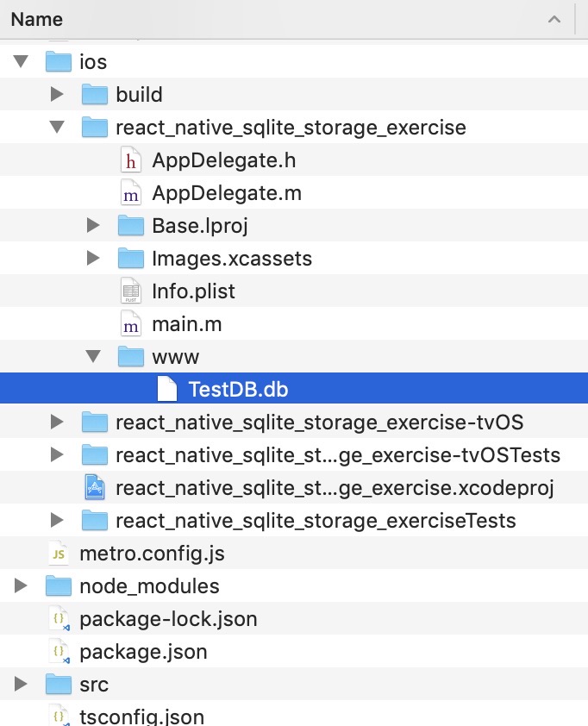
Task: Click the AppDelegate.m implementation file icon
Action: tap(130, 193)
